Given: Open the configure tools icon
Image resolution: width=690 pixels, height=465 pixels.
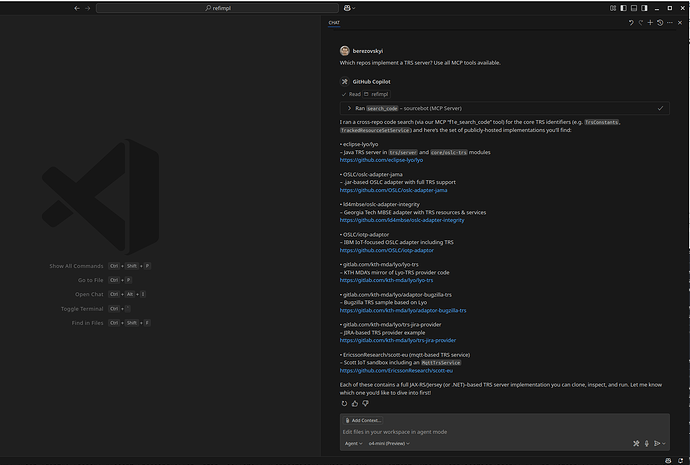Looking at the screenshot, I should coord(636,443).
